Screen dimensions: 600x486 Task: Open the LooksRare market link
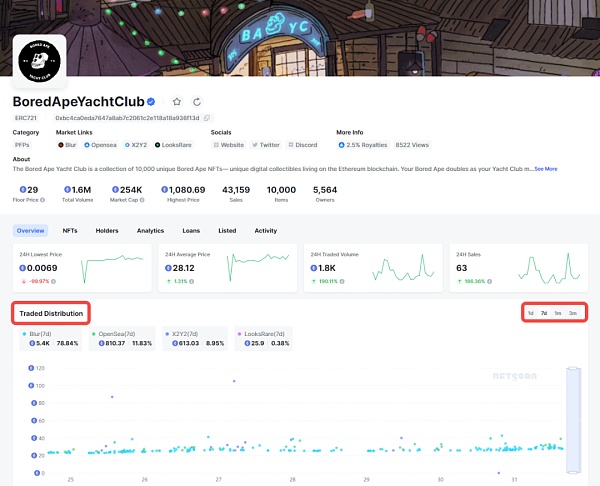point(173,145)
